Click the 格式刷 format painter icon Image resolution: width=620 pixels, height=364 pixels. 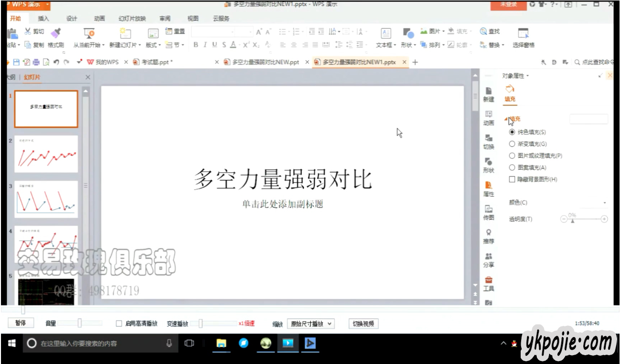click(x=56, y=33)
